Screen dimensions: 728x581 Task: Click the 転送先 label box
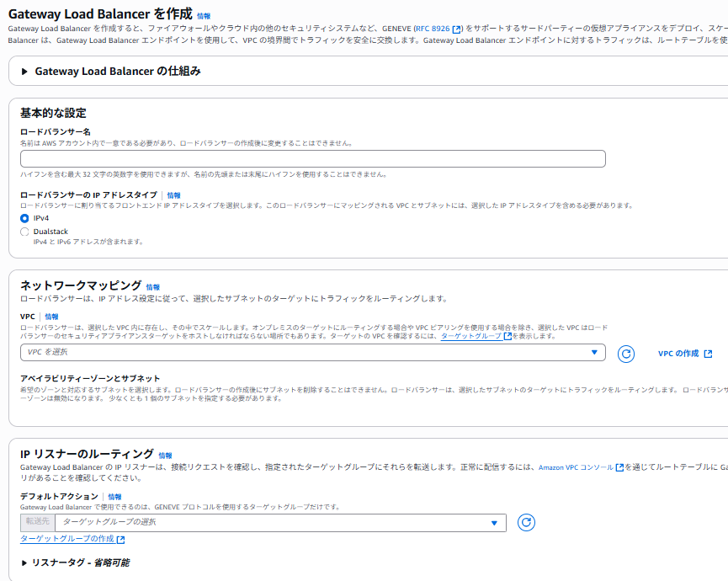38,522
